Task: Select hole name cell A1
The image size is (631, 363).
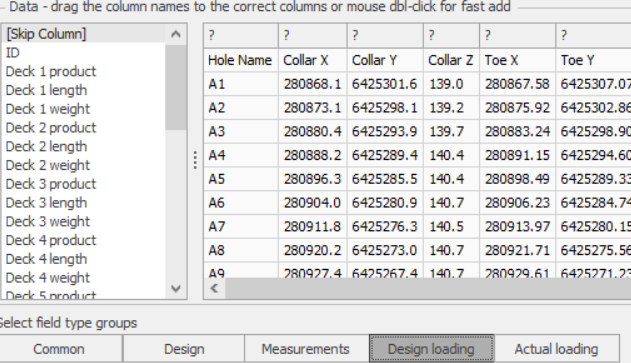Action: click(241, 84)
